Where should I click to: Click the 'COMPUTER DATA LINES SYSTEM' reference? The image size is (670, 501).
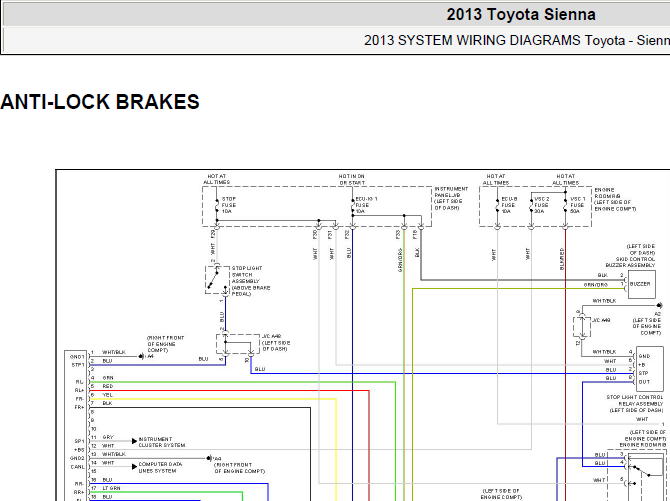pos(160,467)
